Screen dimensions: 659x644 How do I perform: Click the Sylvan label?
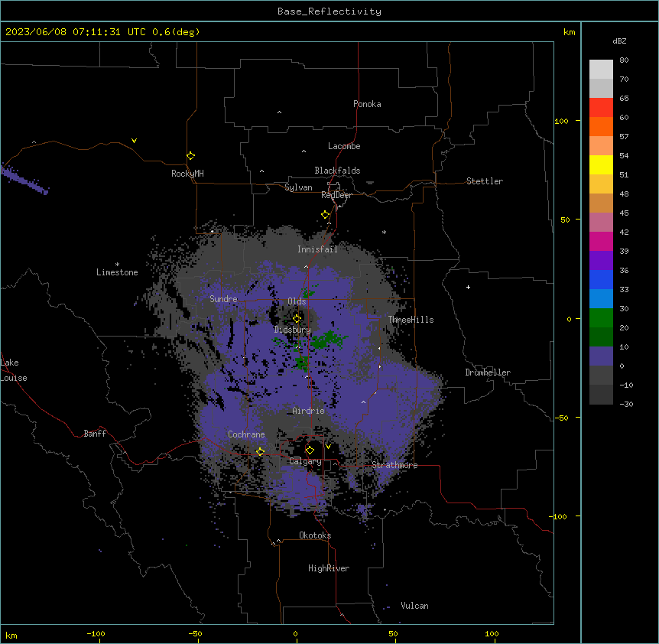click(298, 187)
